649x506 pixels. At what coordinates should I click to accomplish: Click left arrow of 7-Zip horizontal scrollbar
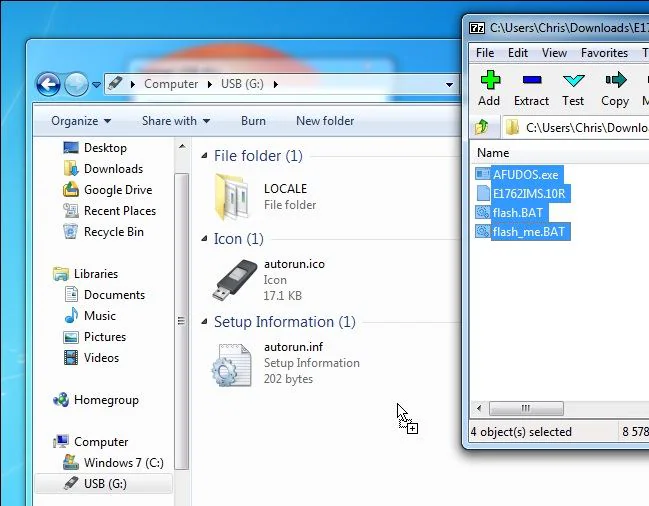(479, 408)
